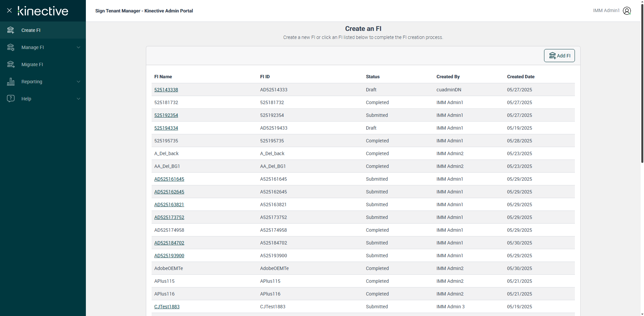
Task: Click the Migrate FI arrow-bank icon
Action: 11,64
